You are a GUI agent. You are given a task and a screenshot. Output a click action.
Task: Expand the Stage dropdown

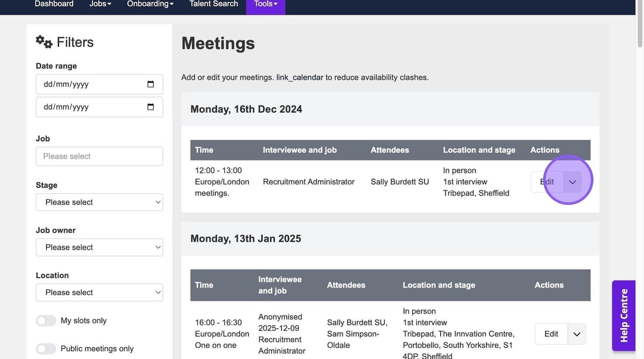tap(100, 202)
